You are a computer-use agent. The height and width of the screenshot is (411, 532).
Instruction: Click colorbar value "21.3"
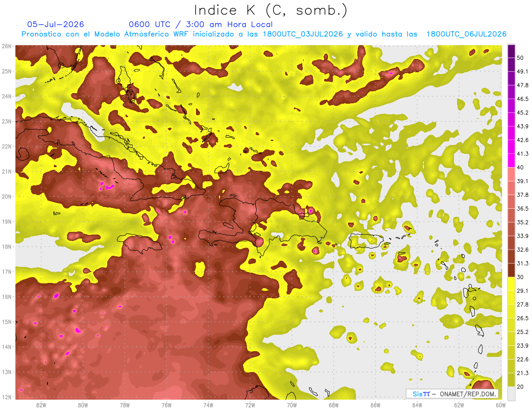(523, 373)
